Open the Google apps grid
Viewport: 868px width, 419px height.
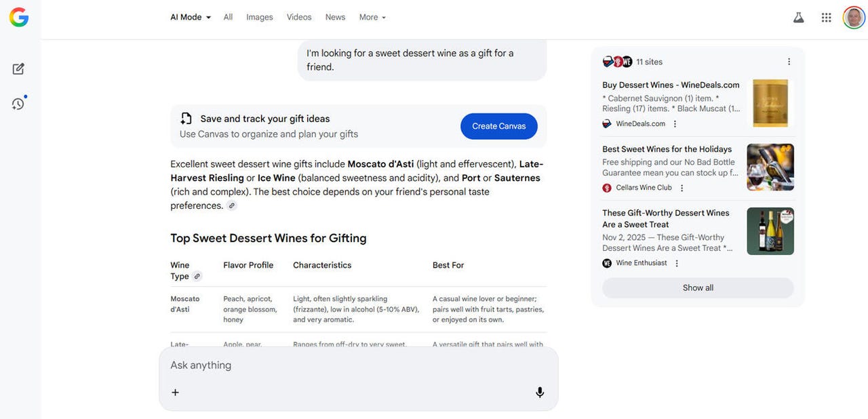pyautogui.click(x=826, y=18)
